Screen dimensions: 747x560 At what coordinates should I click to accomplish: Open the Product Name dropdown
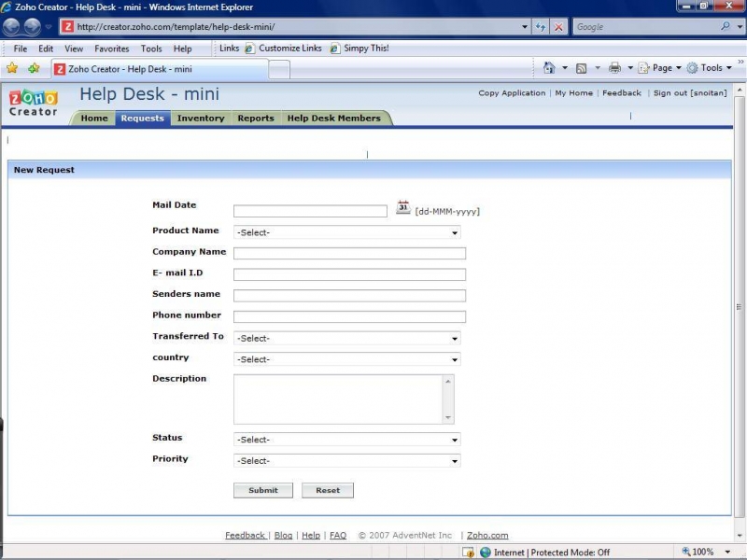453,231
